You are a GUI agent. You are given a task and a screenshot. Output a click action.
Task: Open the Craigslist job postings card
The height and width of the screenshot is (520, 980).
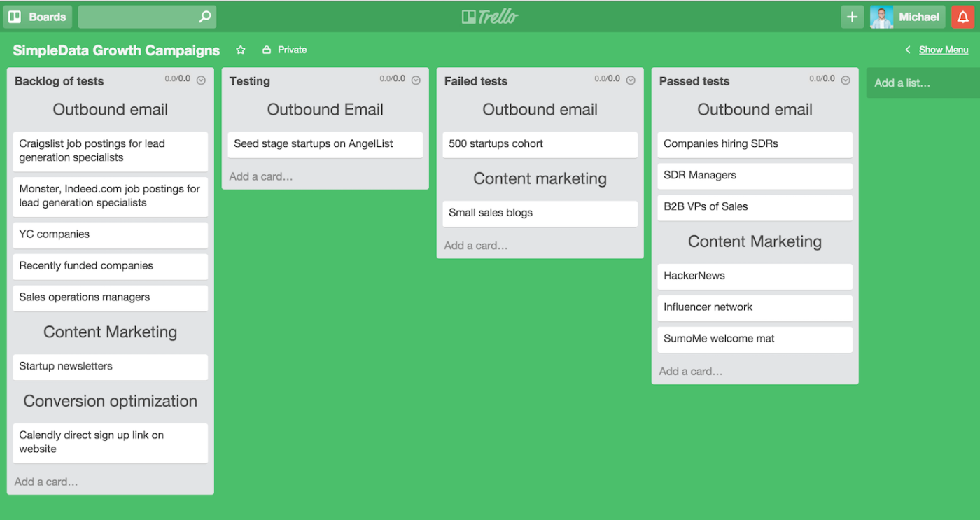[111, 151]
